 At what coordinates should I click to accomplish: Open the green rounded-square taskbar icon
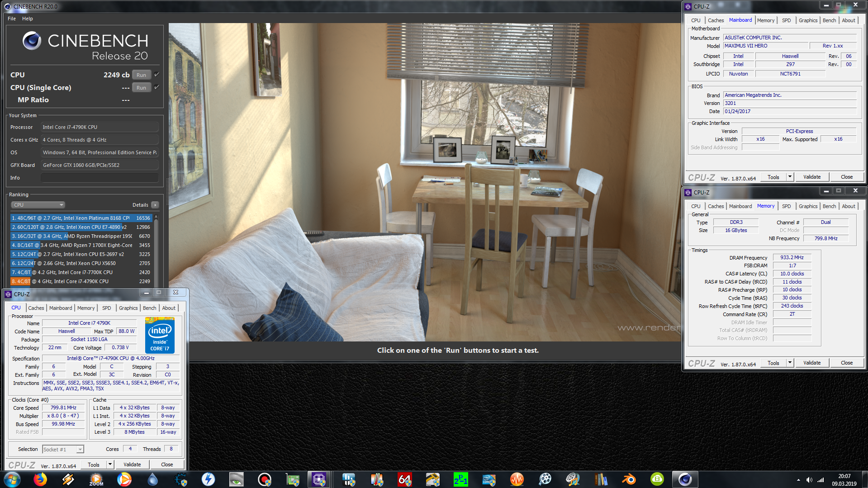(x=657, y=479)
